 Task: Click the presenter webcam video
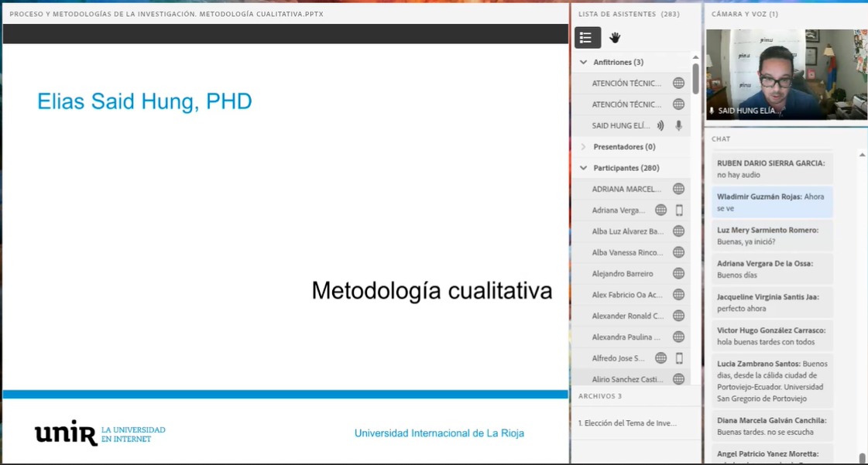786,74
